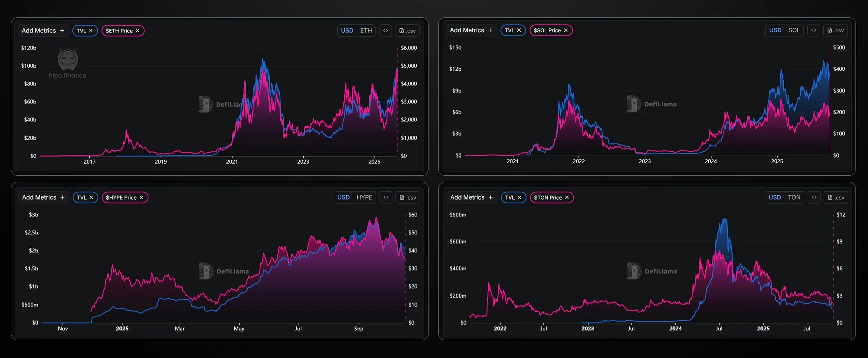Remove the $TON Price metric chip
This screenshot has width=868, height=358.
tap(567, 197)
